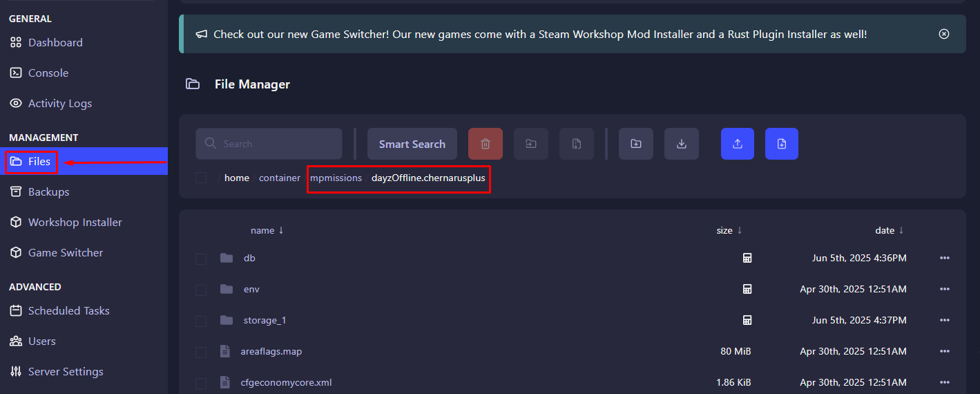
Task: Click the blue upload icon button
Action: (x=738, y=144)
